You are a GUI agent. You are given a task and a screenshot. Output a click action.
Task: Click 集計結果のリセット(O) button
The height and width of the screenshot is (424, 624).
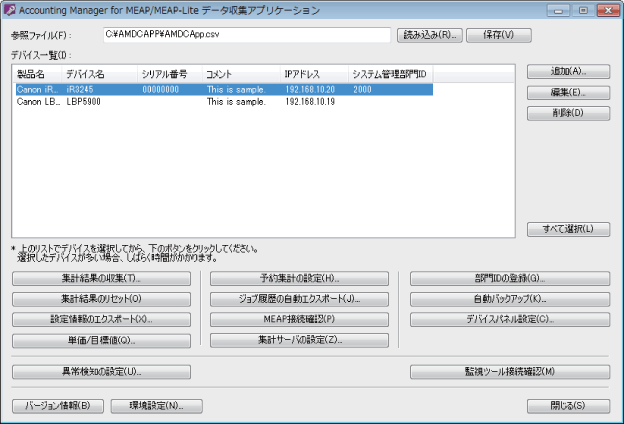(102, 299)
